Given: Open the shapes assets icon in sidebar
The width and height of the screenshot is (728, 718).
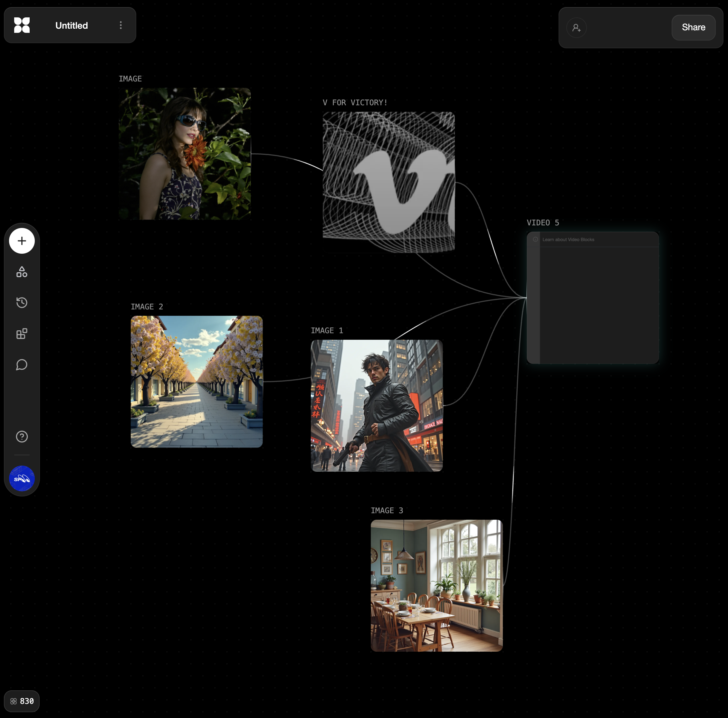Looking at the screenshot, I should click(22, 272).
